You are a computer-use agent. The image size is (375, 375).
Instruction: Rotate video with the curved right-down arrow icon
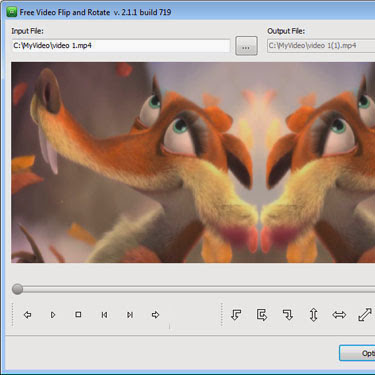tap(262, 315)
